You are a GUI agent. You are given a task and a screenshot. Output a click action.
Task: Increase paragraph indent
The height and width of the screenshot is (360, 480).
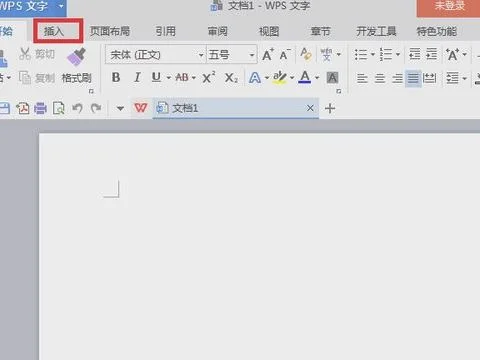[432, 54]
